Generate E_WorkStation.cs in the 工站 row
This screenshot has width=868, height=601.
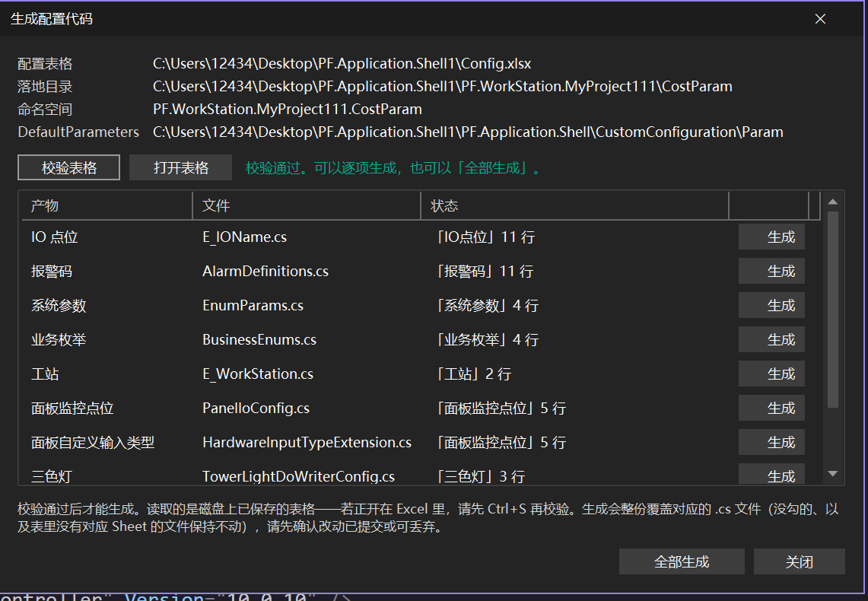771,374
